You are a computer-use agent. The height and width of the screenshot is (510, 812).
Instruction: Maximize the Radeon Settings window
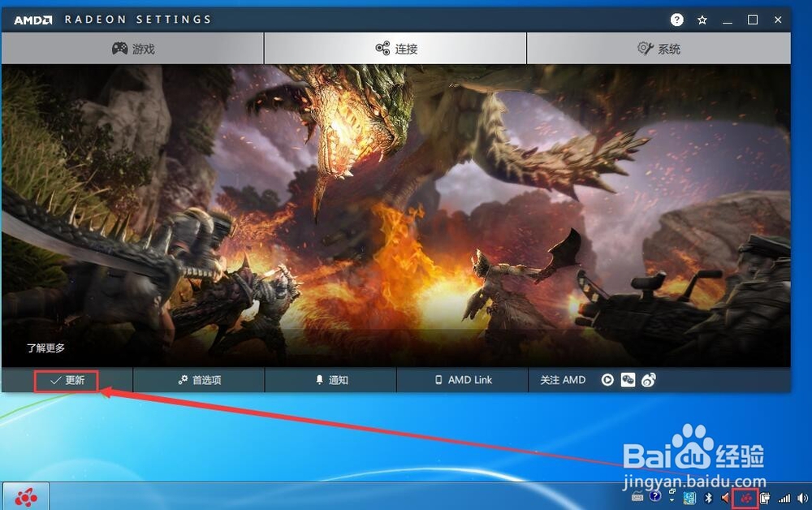pyautogui.click(x=753, y=19)
